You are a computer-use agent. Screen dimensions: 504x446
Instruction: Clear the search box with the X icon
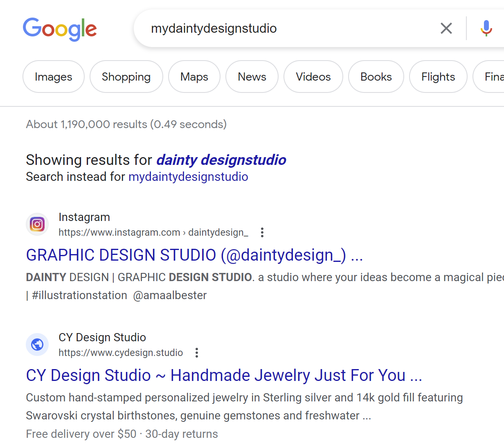click(446, 28)
